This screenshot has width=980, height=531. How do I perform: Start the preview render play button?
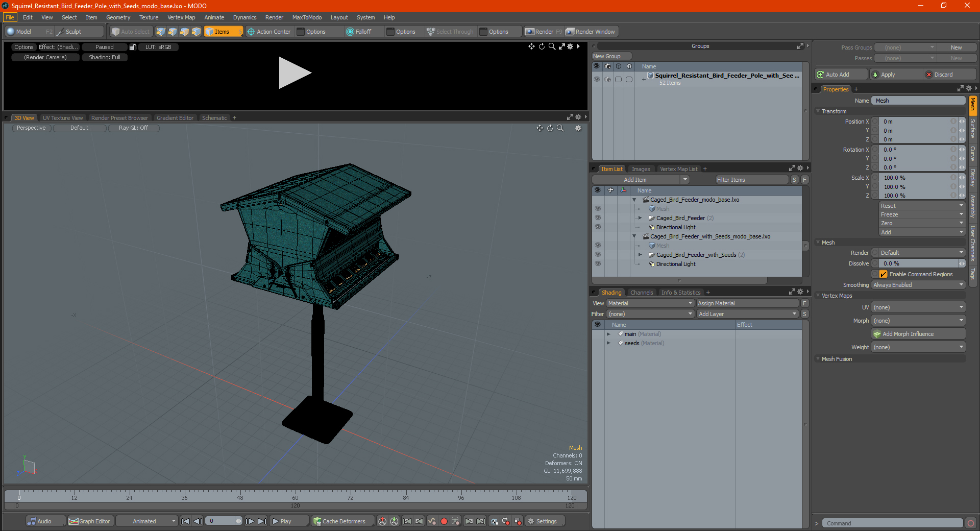[x=295, y=73]
